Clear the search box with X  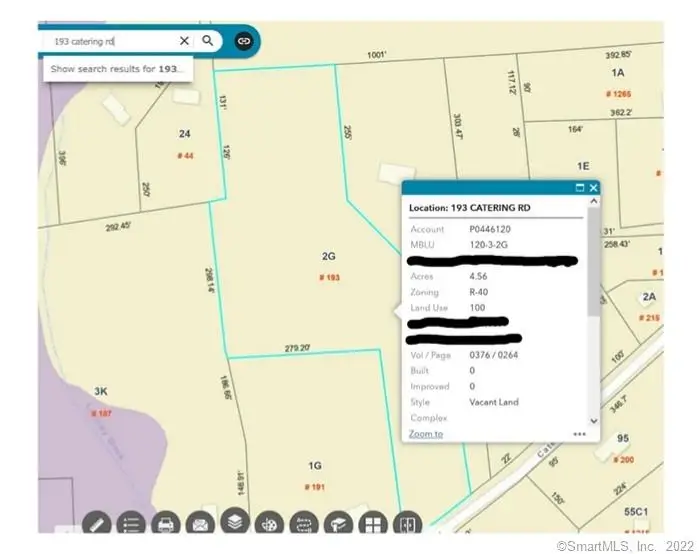(184, 41)
